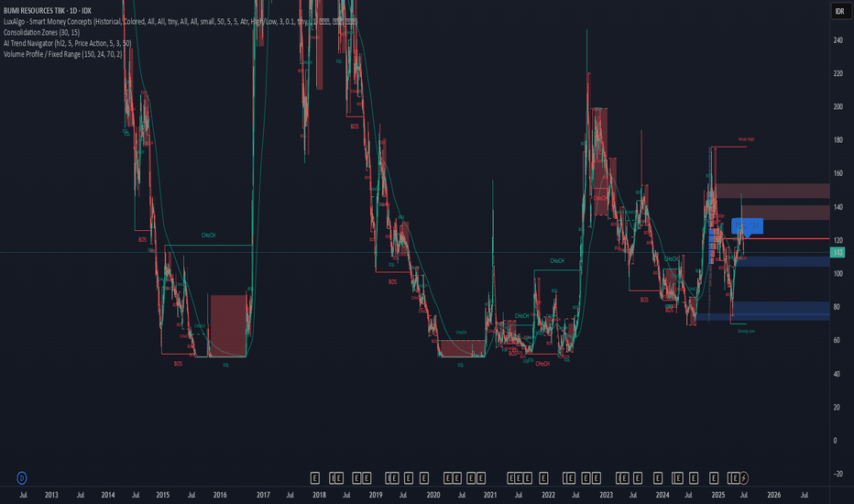Click the E earnings marker above 2020
Viewport: 854px width, 504px height.
tap(424, 477)
